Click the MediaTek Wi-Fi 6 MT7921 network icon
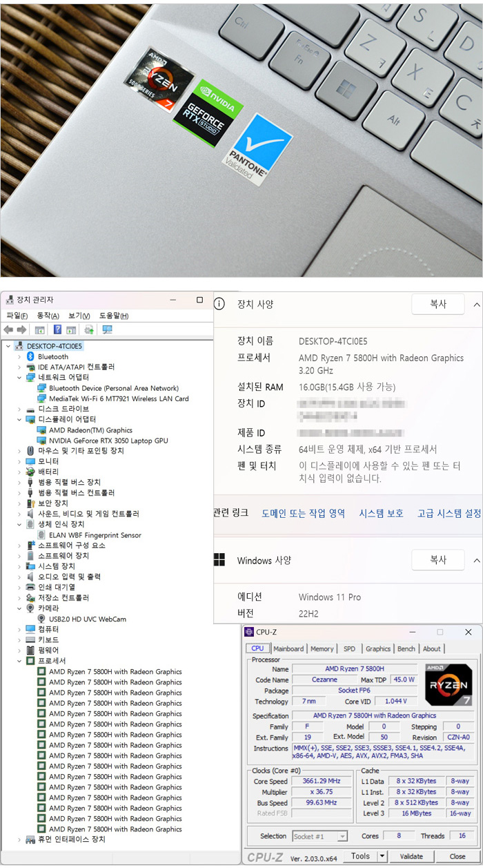Image resolution: width=483 pixels, height=868 pixels. coord(42,398)
